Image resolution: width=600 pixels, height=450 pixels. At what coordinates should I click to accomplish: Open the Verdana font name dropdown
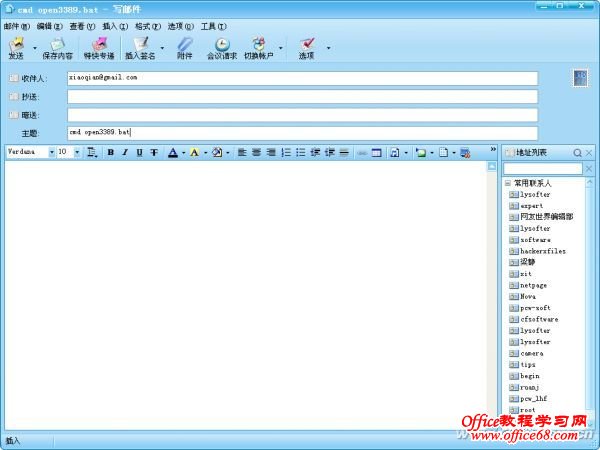[51, 152]
